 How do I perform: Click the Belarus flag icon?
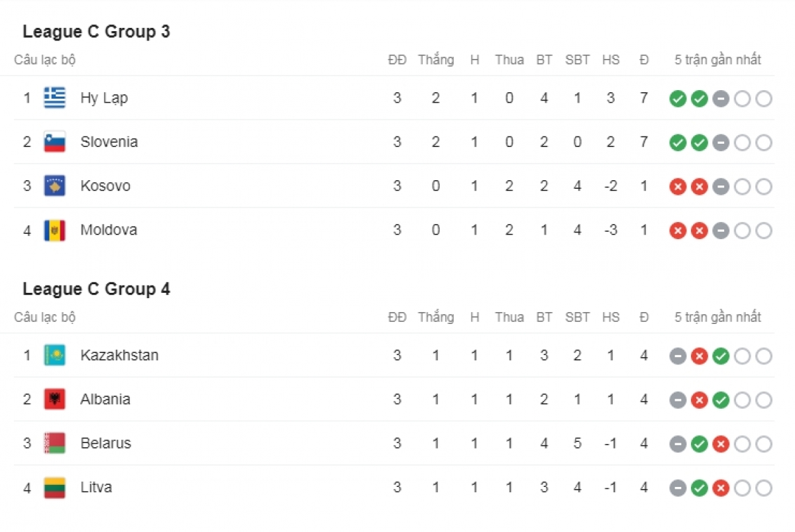pyautogui.click(x=55, y=443)
